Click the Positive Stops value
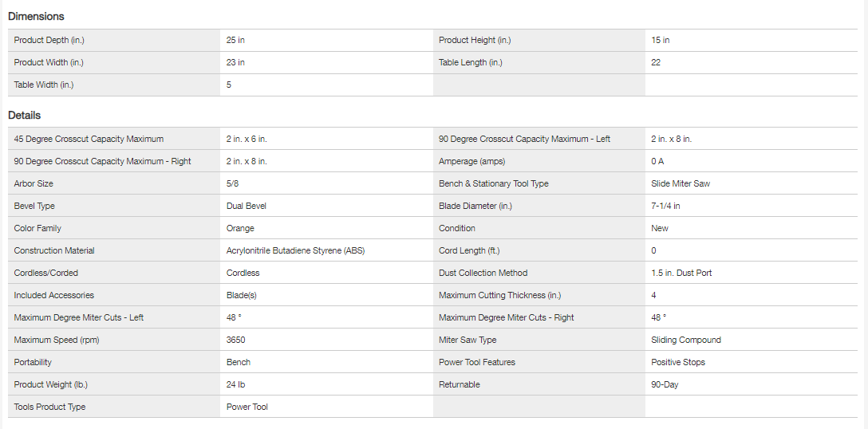This screenshot has height=429, width=868. pos(677,362)
